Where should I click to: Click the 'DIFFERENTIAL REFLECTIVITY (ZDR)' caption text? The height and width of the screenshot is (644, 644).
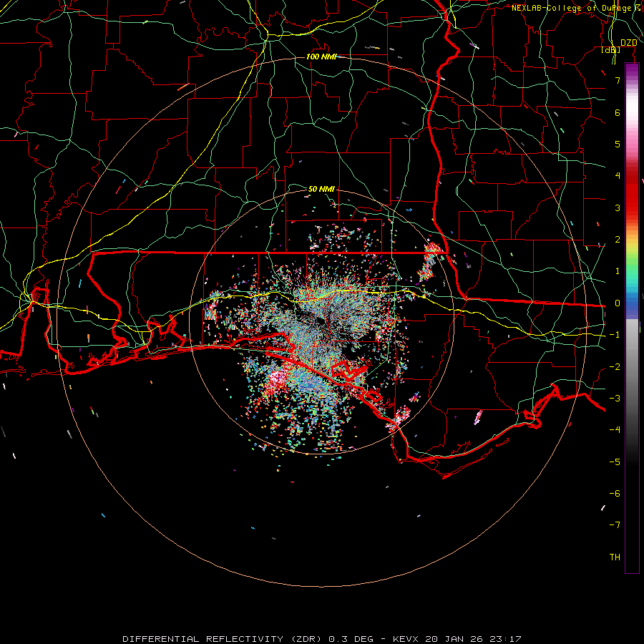[223, 639]
